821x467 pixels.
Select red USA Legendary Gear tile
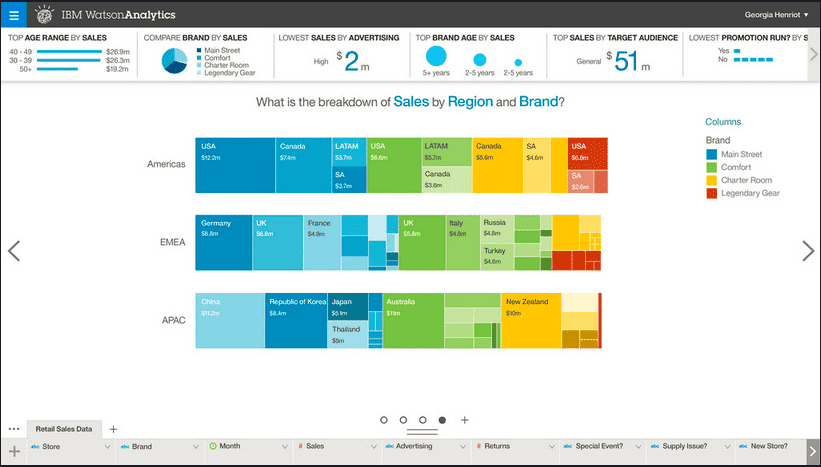(587, 153)
